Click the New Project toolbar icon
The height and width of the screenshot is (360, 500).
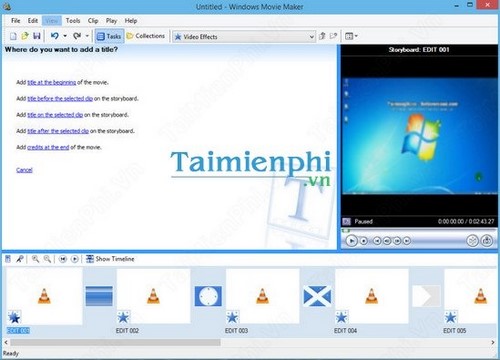coord(13,36)
